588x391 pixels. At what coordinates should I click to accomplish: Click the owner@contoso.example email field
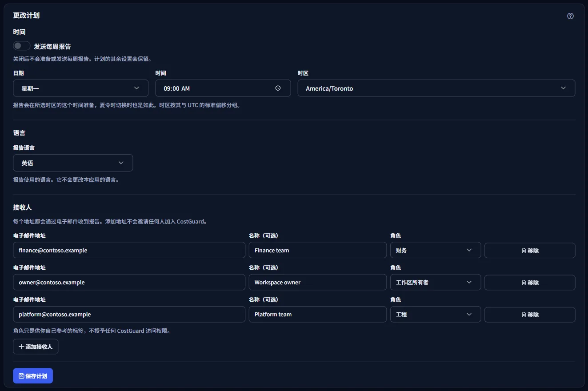pos(129,282)
